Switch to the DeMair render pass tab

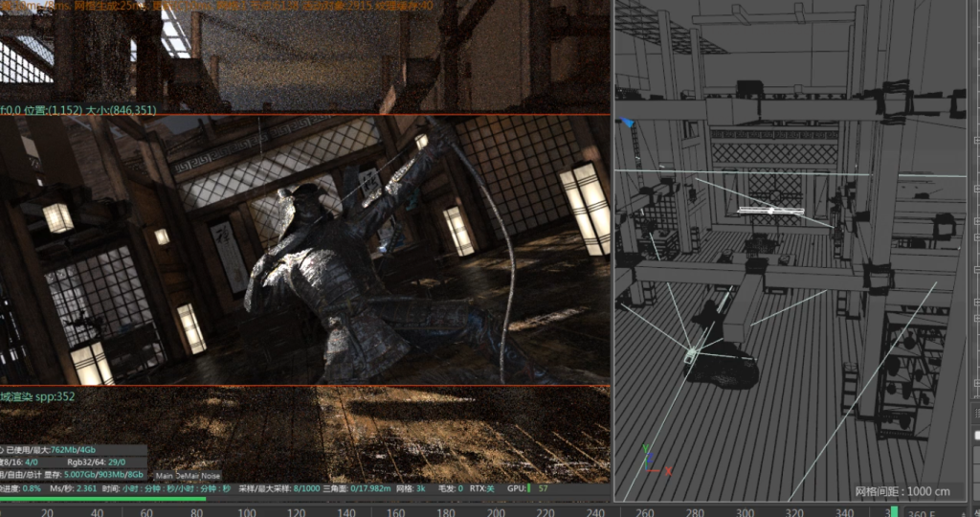(187, 476)
